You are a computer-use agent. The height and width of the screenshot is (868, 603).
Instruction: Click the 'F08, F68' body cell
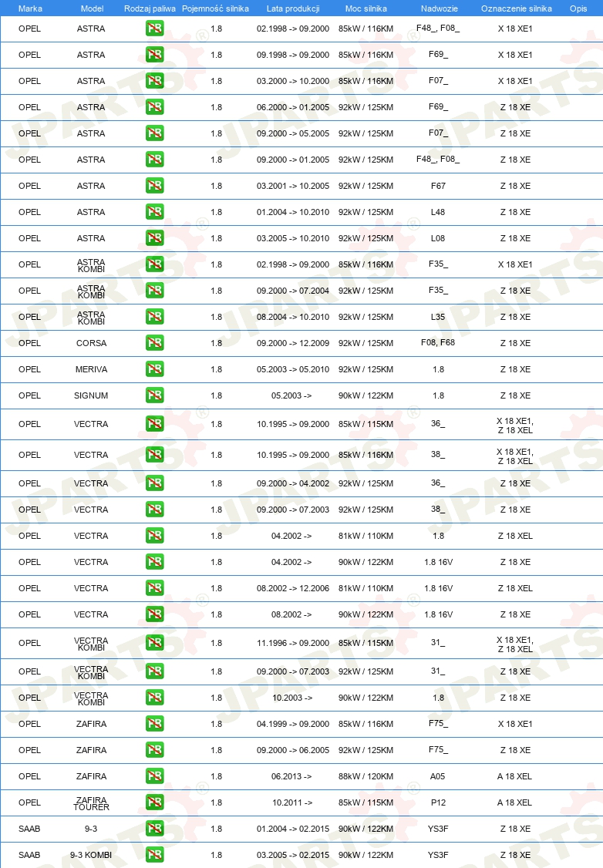point(438,343)
